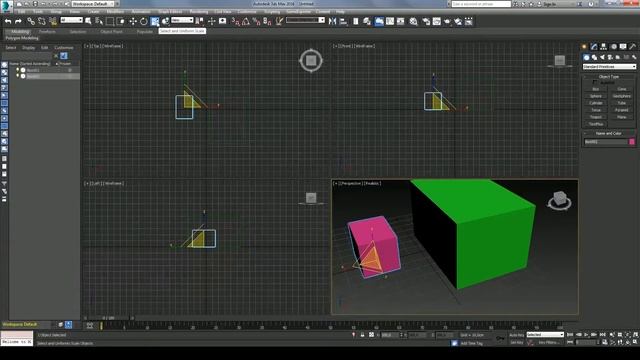Open the Rendering menu
Image resolution: width=640 pixels, height=360 pixels.
pyautogui.click(x=198, y=12)
